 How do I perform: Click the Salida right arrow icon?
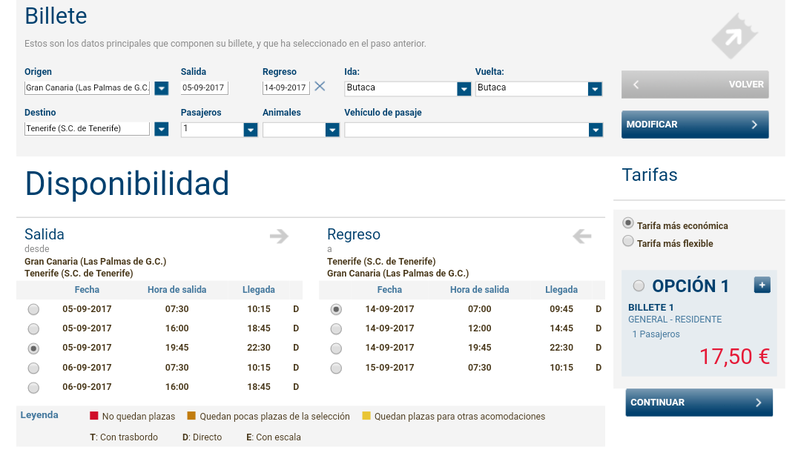(279, 236)
